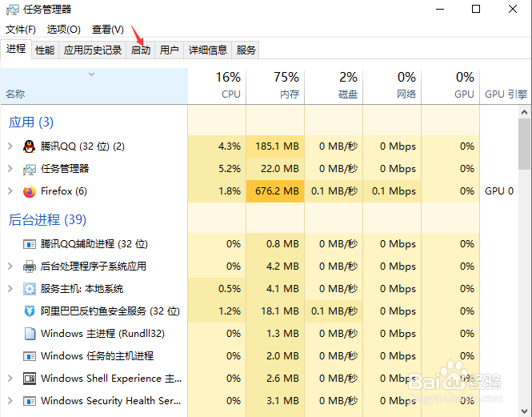Viewport: 532px width, 417px height.
Task: Click Firefox memory value 676.2 MB
Action: click(277, 191)
